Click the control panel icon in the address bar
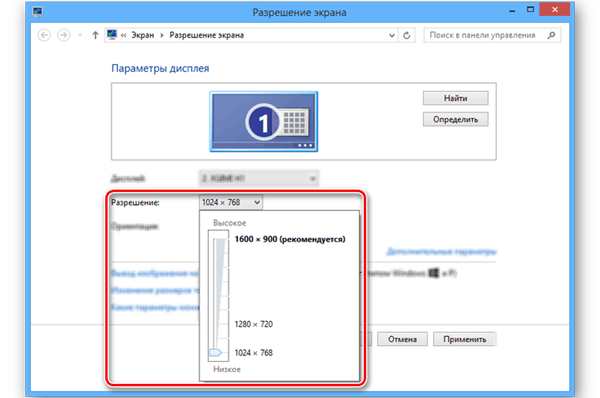The width and height of the screenshot is (600, 398). tap(112, 35)
